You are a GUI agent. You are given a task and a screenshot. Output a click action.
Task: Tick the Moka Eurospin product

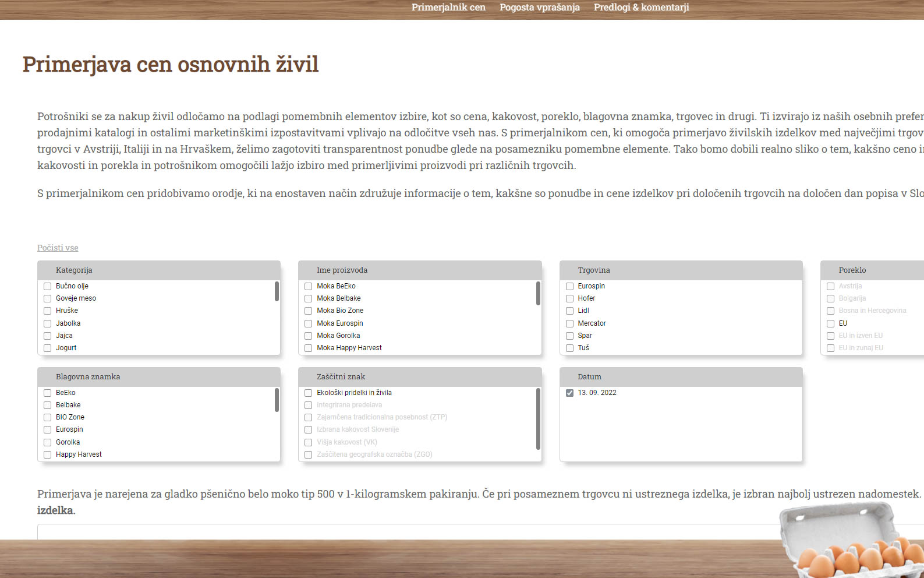[x=309, y=323]
